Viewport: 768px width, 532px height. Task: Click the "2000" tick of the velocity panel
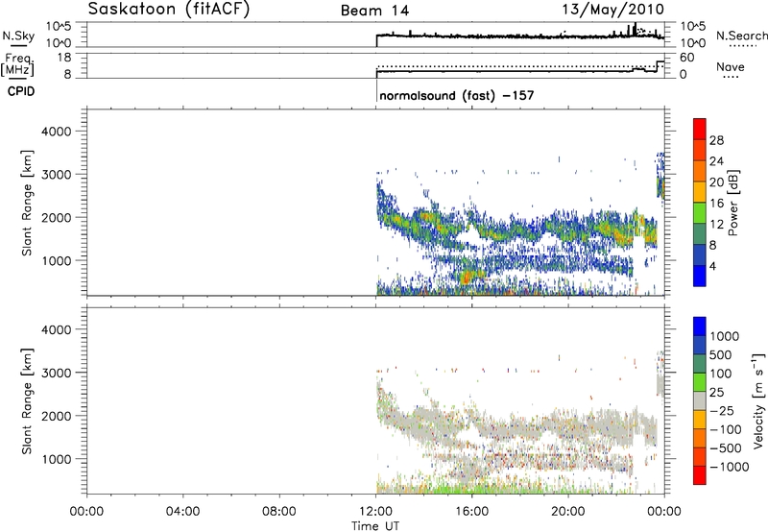pyautogui.click(x=56, y=416)
